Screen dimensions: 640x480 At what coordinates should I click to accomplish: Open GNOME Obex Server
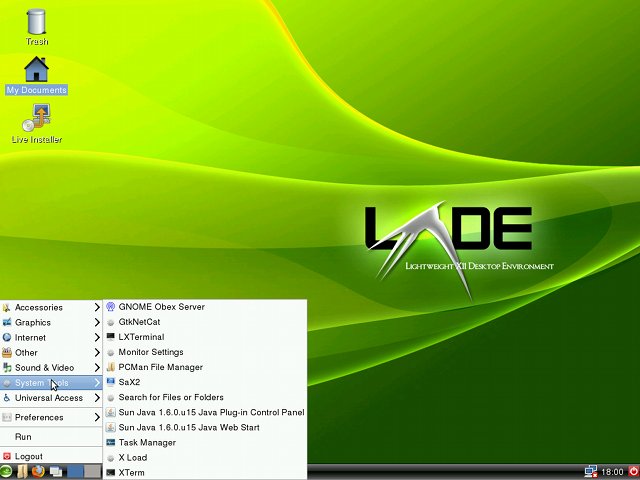pos(205,307)
